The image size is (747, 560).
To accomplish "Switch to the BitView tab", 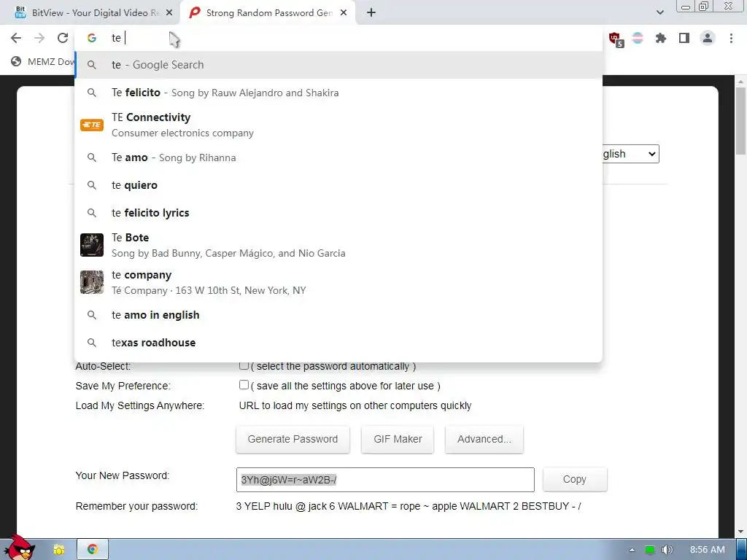I will pyautogui.click(x=90, y=13).
